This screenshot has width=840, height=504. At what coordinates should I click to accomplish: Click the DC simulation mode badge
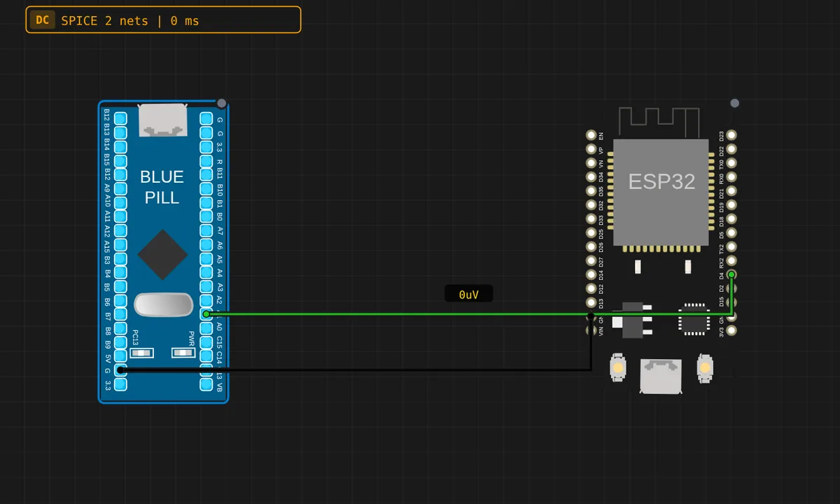(x=43, y=20)
